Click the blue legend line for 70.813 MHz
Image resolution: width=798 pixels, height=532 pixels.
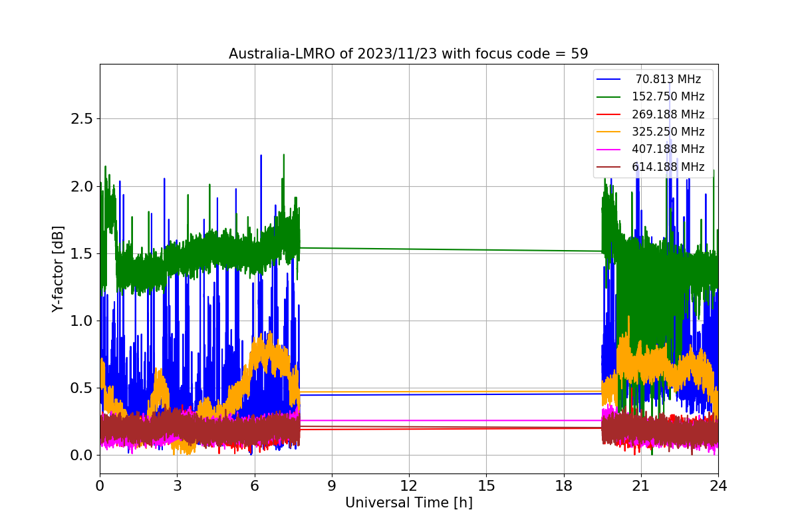click(x=609, y=80)
